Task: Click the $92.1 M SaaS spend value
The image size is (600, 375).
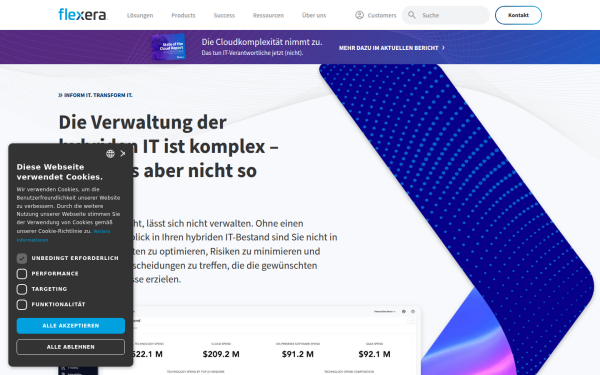Action: pos(374,354)
